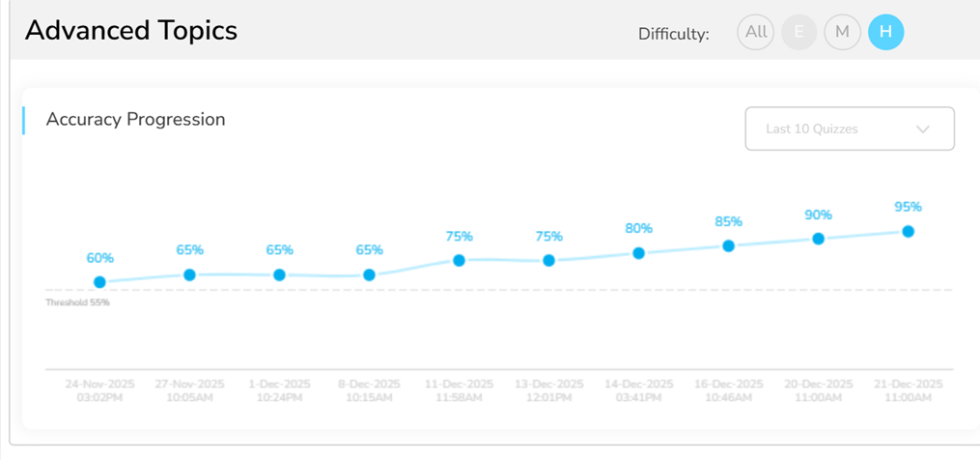Click the 80% data point on 14-Dec-2025
980x460 pixels.
(x=639, y=253)
